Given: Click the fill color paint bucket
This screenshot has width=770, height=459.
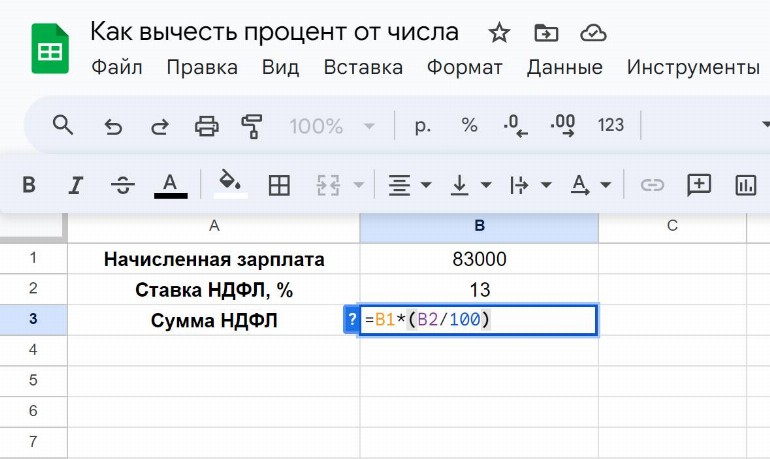Looking at the screenshot, I should [x=231, y=184].
